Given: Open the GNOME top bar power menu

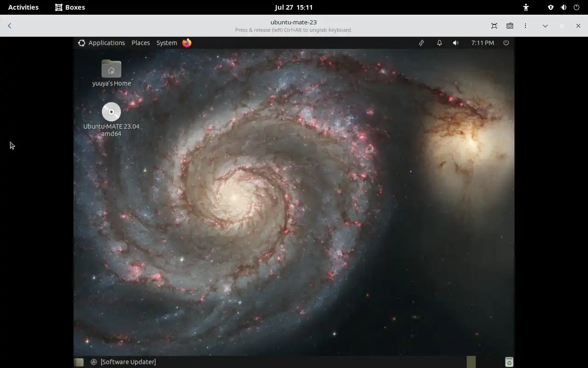Looking at the screenshot, I should point(577,7).
